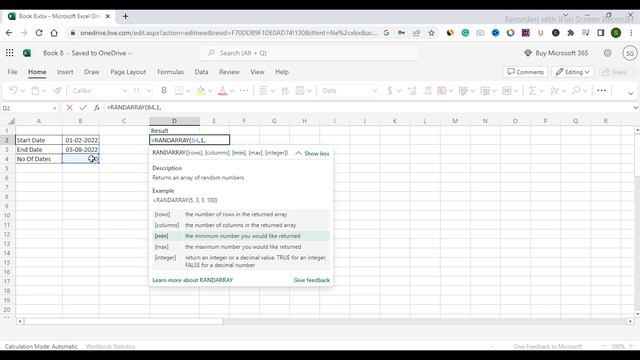This screenshot has width=640, height=360.
Task: Click Give Feedback to Microsoft in status bar
Action: click(x=548, y=346)
